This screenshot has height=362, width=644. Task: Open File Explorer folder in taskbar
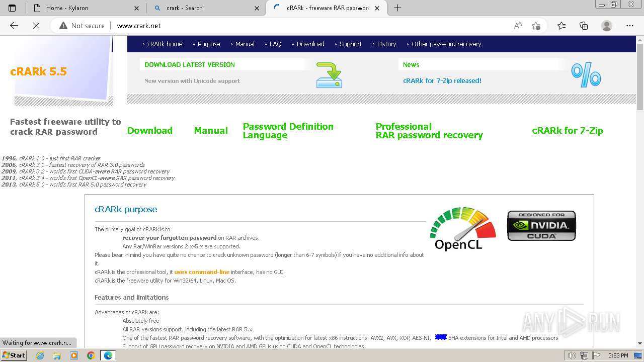coord(57,355)
